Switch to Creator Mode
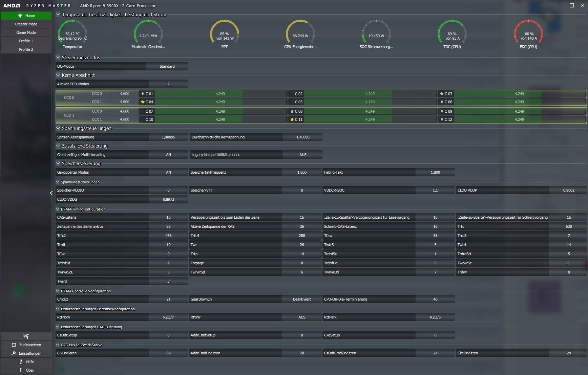This screenshot has width=588, height=375. click(x=26, y=24)
